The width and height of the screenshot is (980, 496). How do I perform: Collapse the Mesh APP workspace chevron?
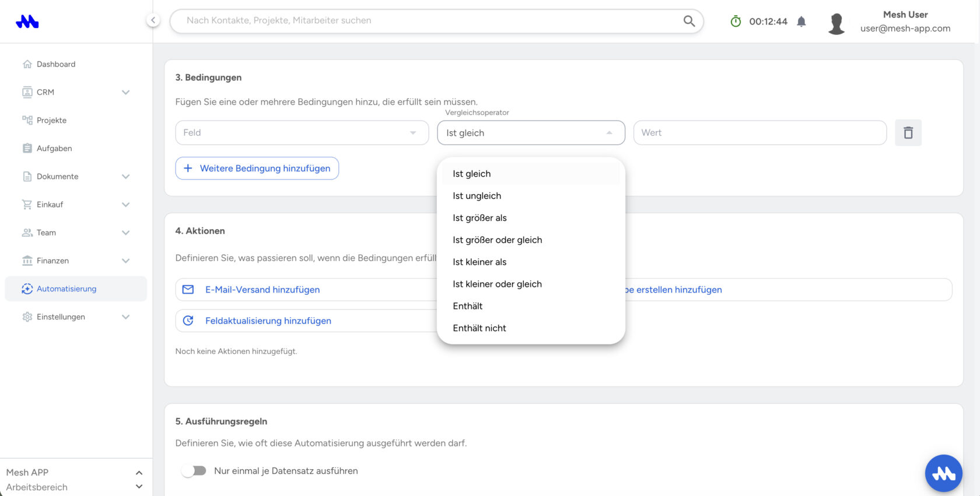tap(139, 473)
